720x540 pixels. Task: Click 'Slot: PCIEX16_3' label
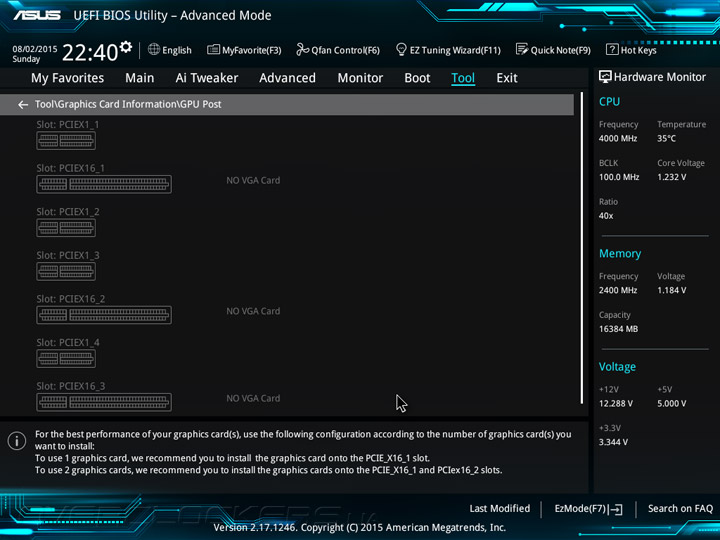pyautogui.click(x=71, y=386)
